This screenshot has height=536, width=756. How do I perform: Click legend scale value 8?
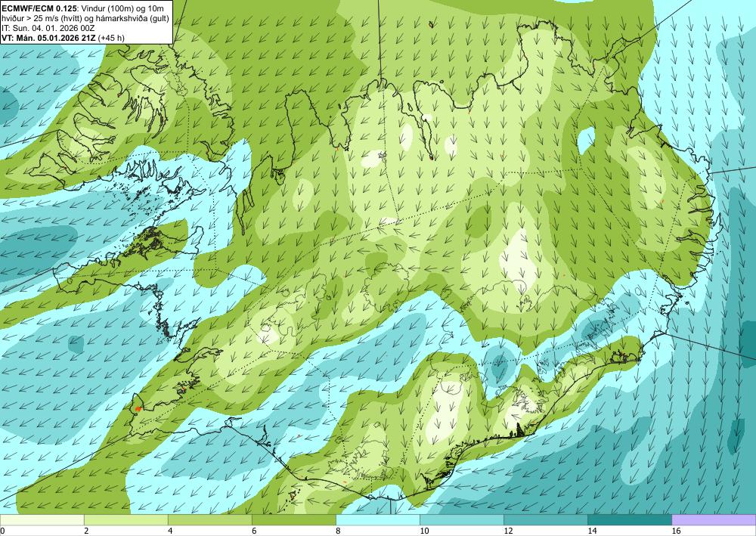pos(338,531)
